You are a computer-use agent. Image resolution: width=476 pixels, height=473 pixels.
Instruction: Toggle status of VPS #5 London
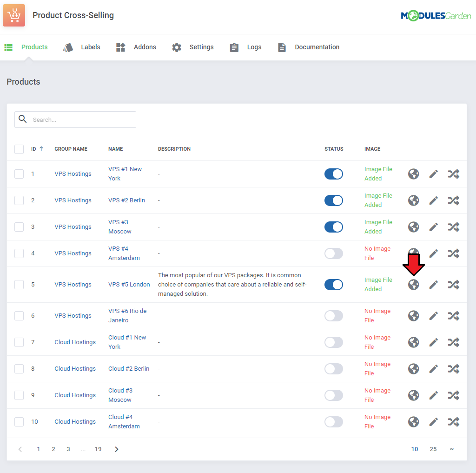tap(334, 285)
